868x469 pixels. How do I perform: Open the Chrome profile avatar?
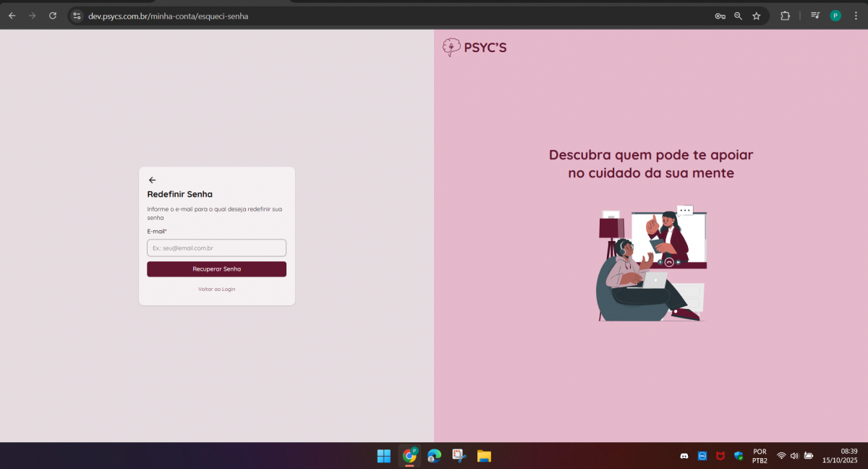click(x=835, y=16)
